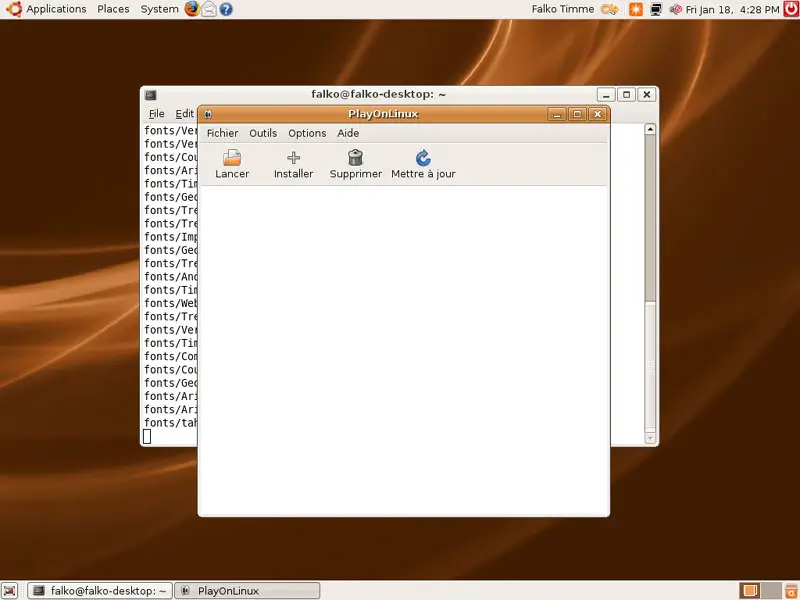This screenshot has width=800, height=600.
Task: Click the terminal line 'fonts/Imp'
Action: click(170, 237)
